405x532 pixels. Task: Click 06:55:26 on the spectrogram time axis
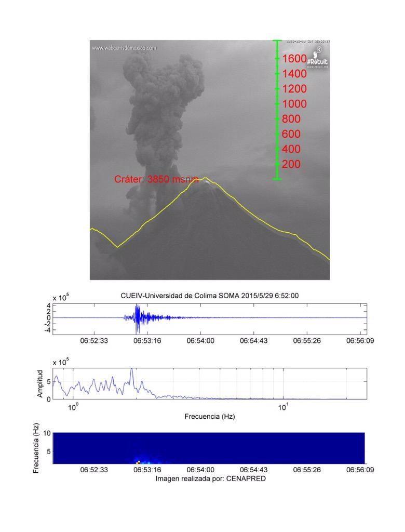tap(307, 470)
